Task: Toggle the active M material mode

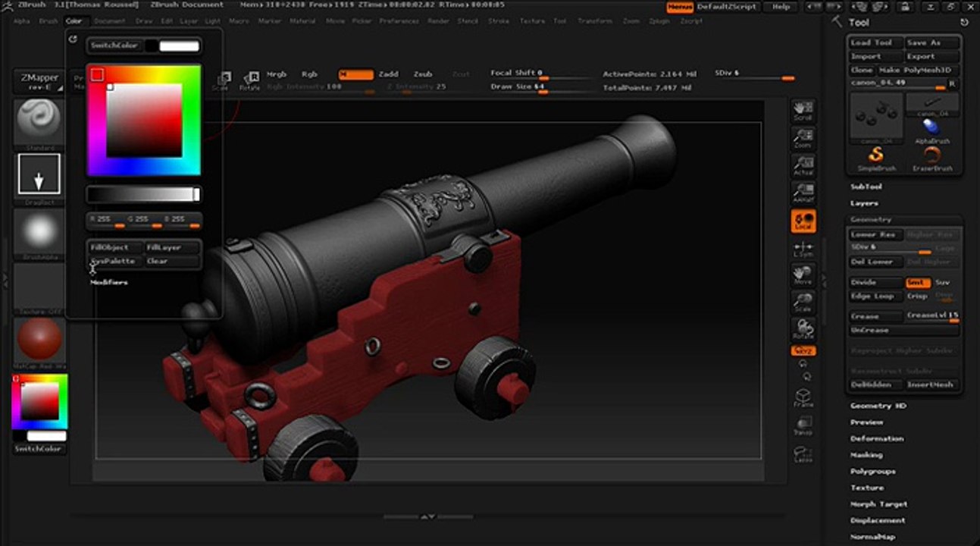Action: coord(355,74)
